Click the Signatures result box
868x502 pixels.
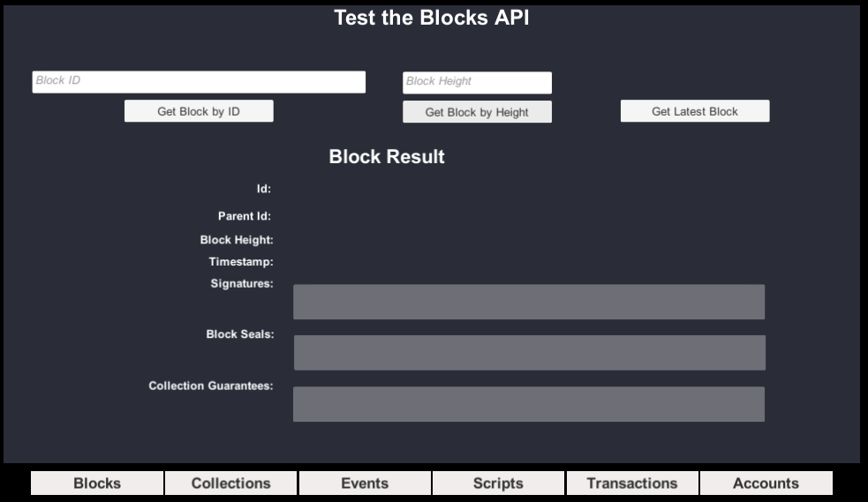point(529,302)
